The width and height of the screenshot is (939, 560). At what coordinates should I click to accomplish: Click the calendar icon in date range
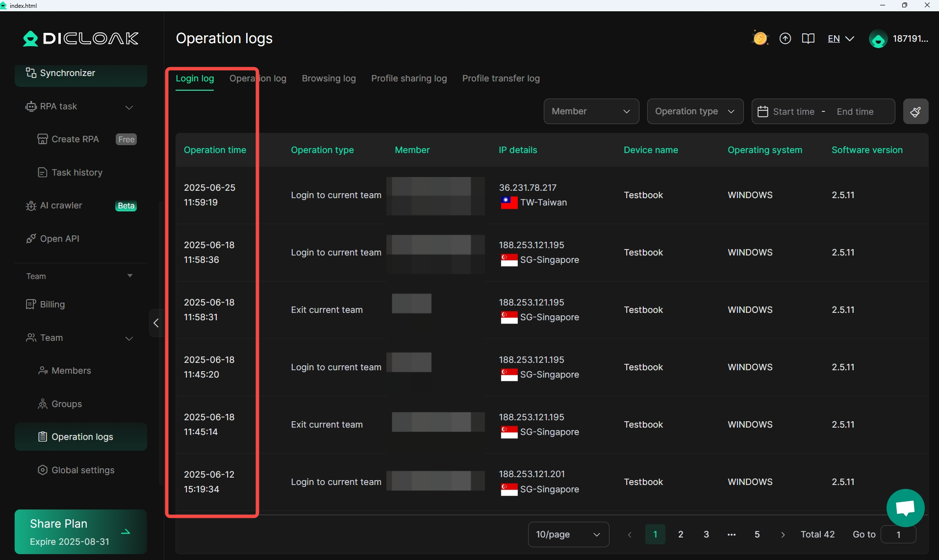762,111
